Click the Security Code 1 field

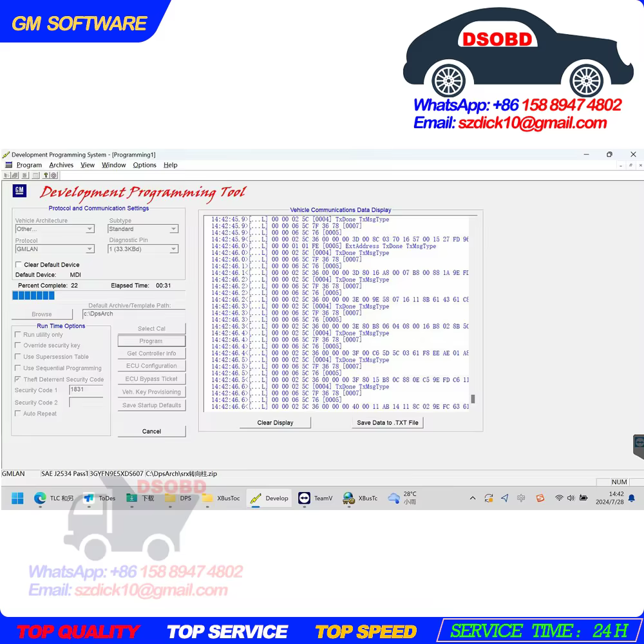86,390
